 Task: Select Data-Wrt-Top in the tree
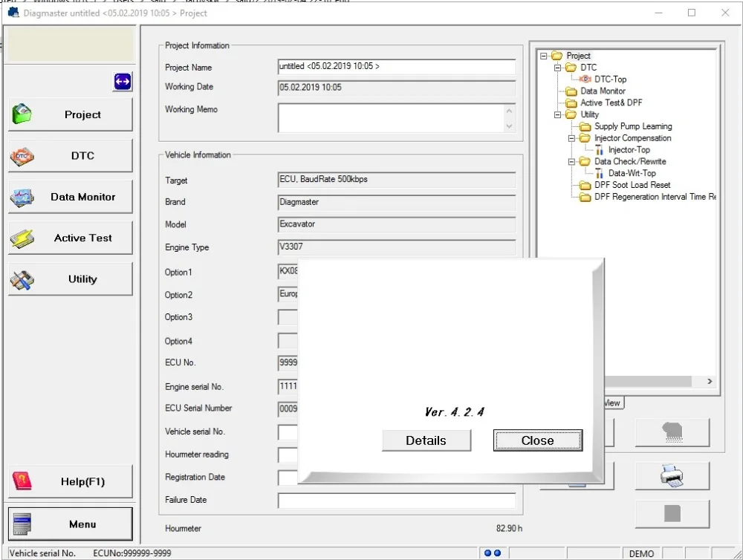pos(632,173)
